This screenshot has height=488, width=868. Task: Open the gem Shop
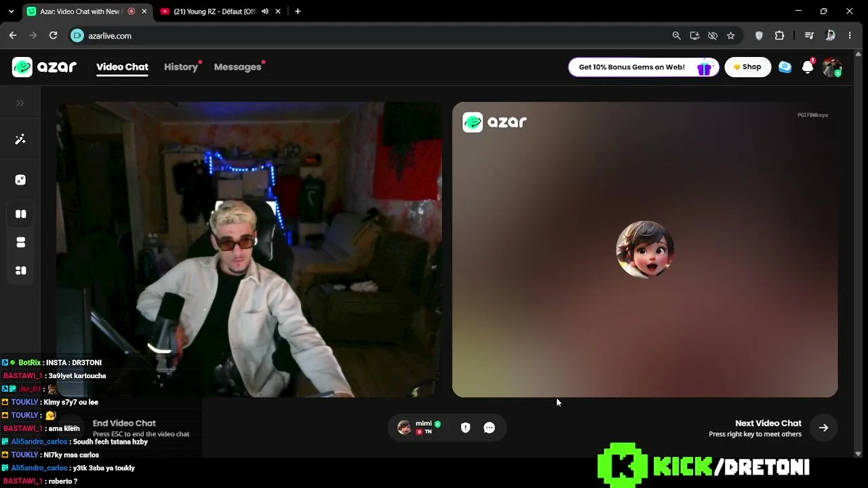pyautogui.click(x=747, y=67)
